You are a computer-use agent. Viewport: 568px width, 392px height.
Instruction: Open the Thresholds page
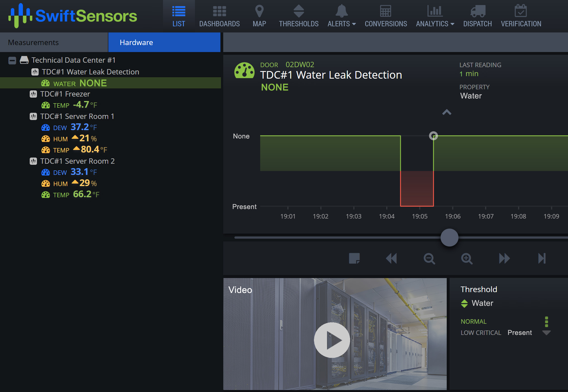[x=299, y=16]
